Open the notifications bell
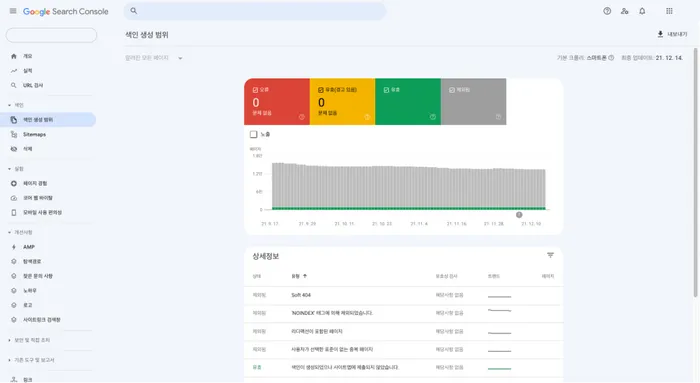 click(642, 11)
